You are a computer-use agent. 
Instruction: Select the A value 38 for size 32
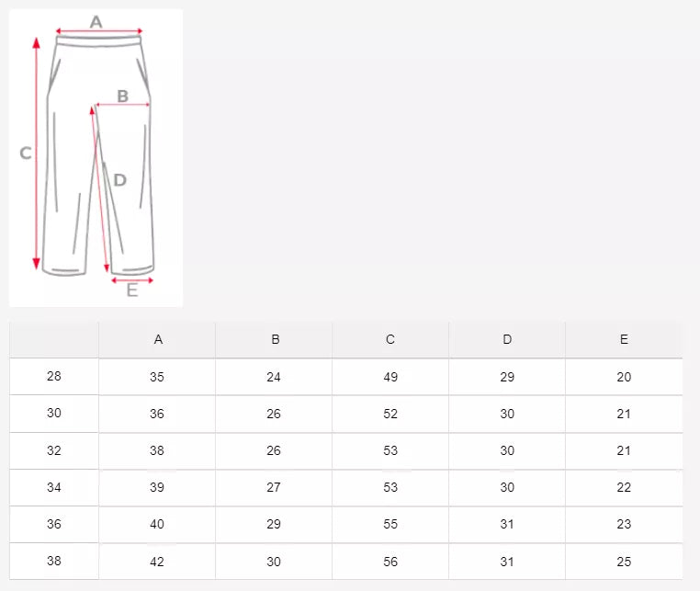pos(157,451)
